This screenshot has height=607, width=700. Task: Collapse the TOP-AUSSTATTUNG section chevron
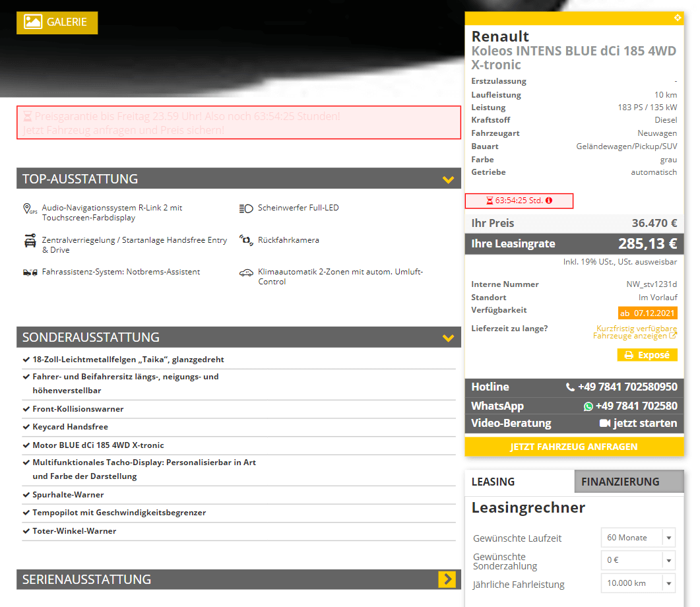coord(448,179)
